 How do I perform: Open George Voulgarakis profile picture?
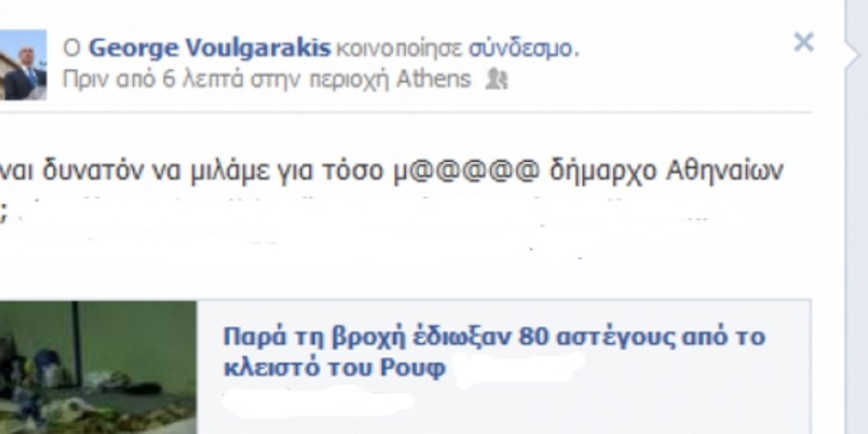[23, 65]
